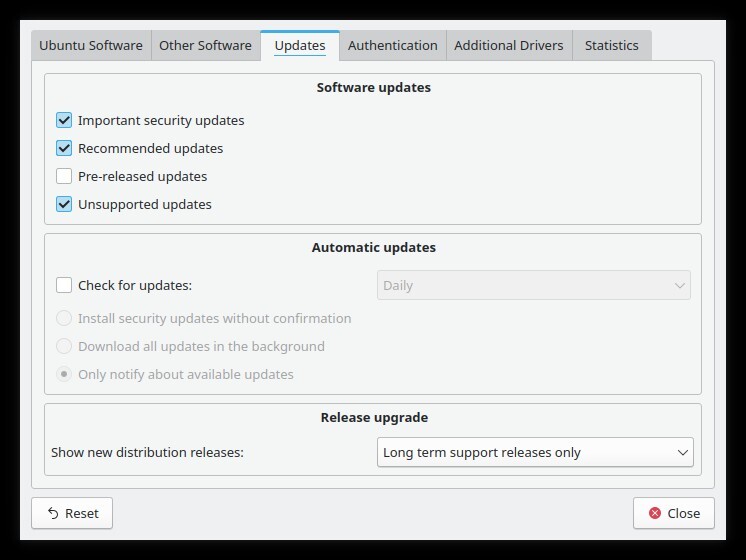The image size is (746, 560).
Task: Go to the Authentication tab
Action: tap(393, 46)
